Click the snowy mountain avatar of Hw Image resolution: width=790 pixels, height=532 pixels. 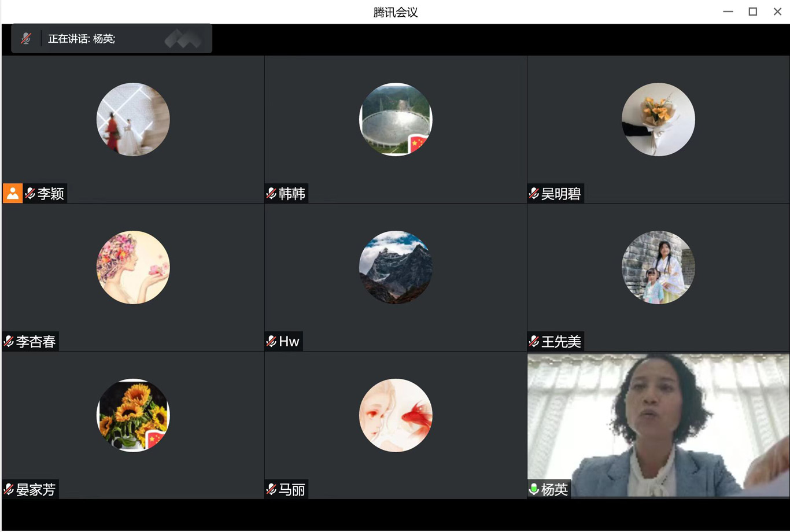pyautogui.click(x=396, y=267)
